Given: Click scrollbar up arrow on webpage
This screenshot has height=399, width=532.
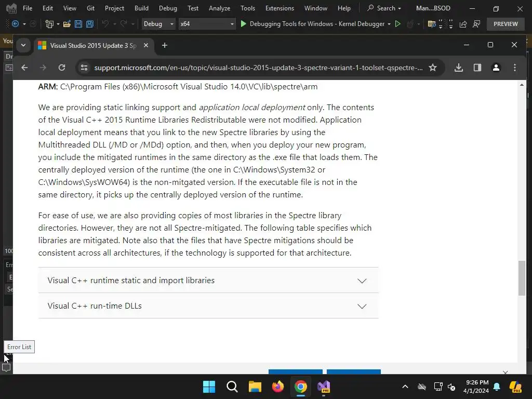Looking at the screenshot, I should point(522,85).
